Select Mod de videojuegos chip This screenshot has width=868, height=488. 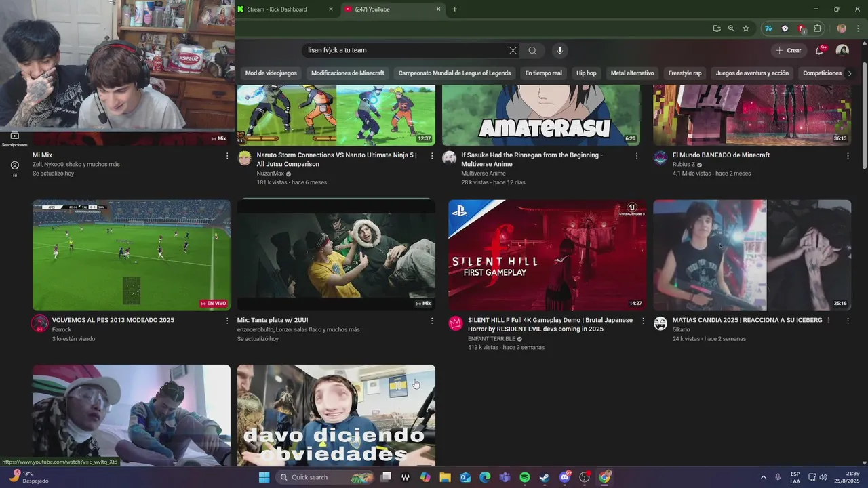271,73
